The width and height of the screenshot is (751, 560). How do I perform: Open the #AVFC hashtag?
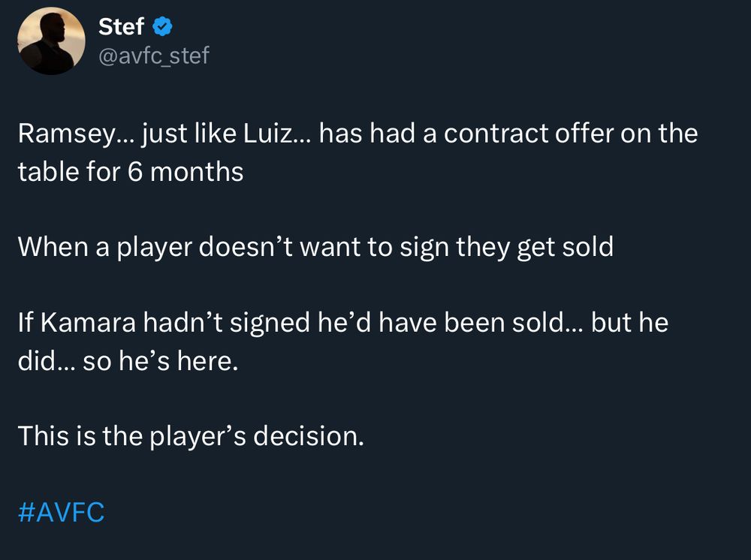pos(60,513)
